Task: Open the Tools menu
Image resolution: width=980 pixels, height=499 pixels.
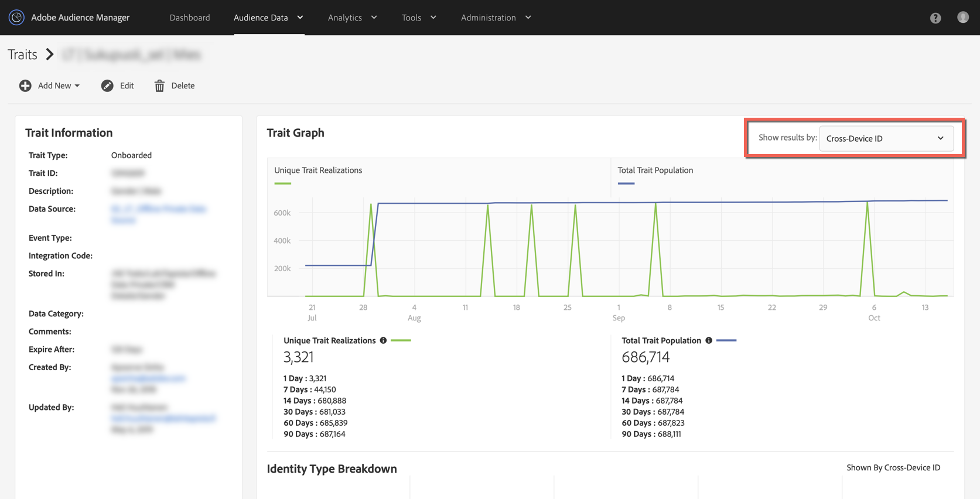Action: pyautogui.click(x=419, y=18)
